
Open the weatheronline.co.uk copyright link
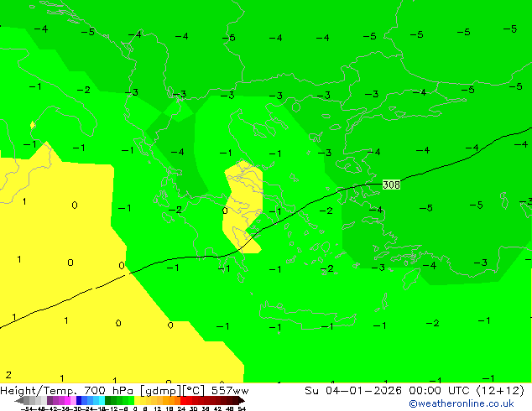(462, 403)
